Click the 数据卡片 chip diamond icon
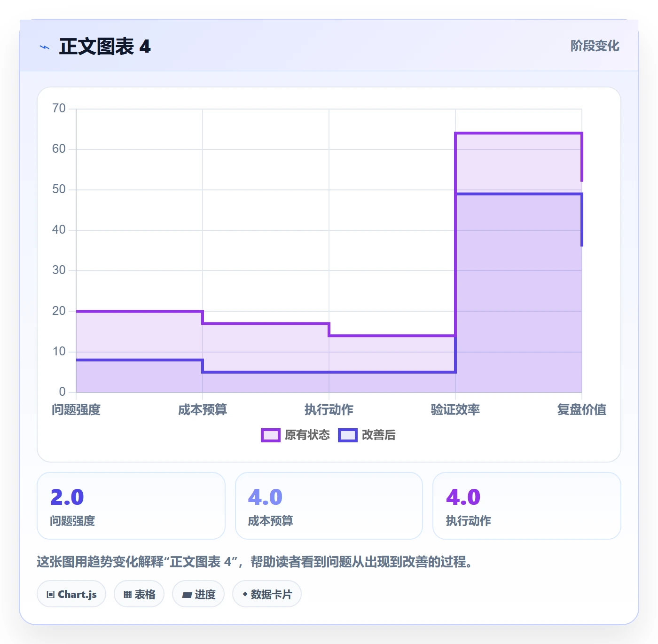 (x=245, y=594)
